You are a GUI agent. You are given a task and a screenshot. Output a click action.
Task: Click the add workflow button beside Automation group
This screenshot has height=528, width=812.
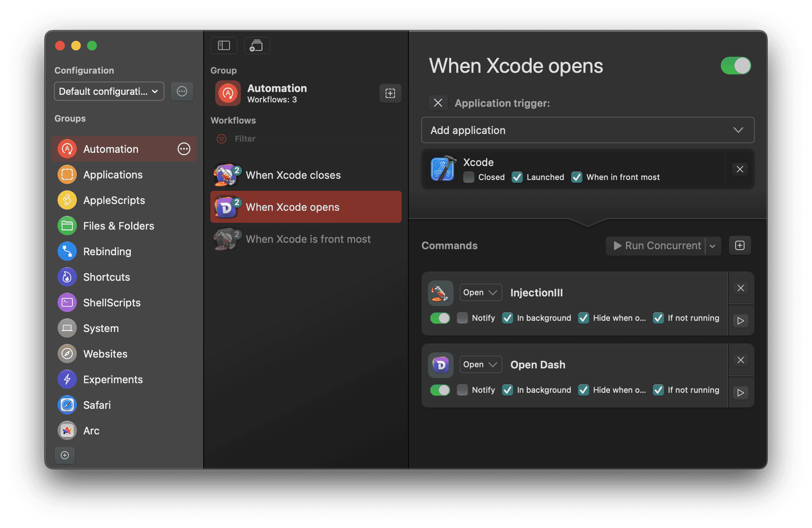pyautogui.click(x=390, y=93)
